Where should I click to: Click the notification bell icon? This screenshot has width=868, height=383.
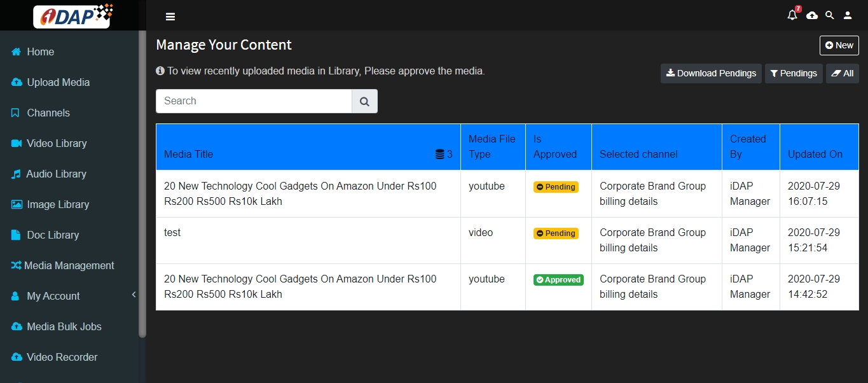pyautogui.click(x=792, y=15)
